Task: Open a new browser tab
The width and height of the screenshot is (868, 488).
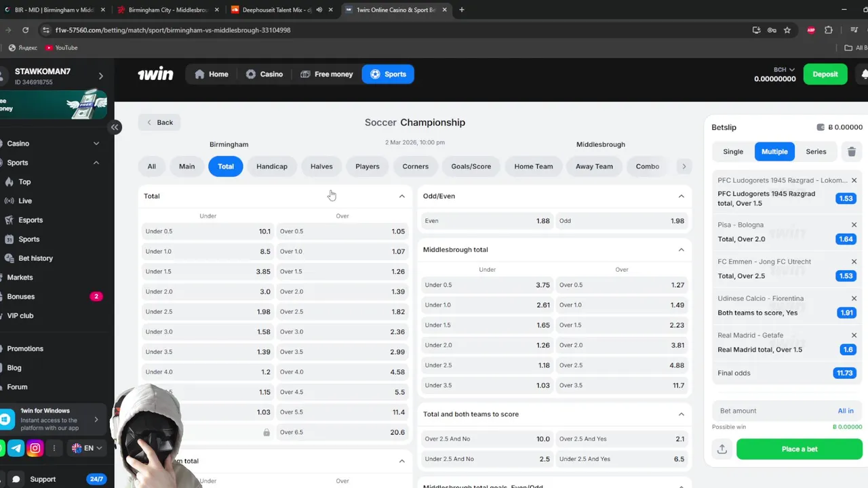Action: [462, 9]
